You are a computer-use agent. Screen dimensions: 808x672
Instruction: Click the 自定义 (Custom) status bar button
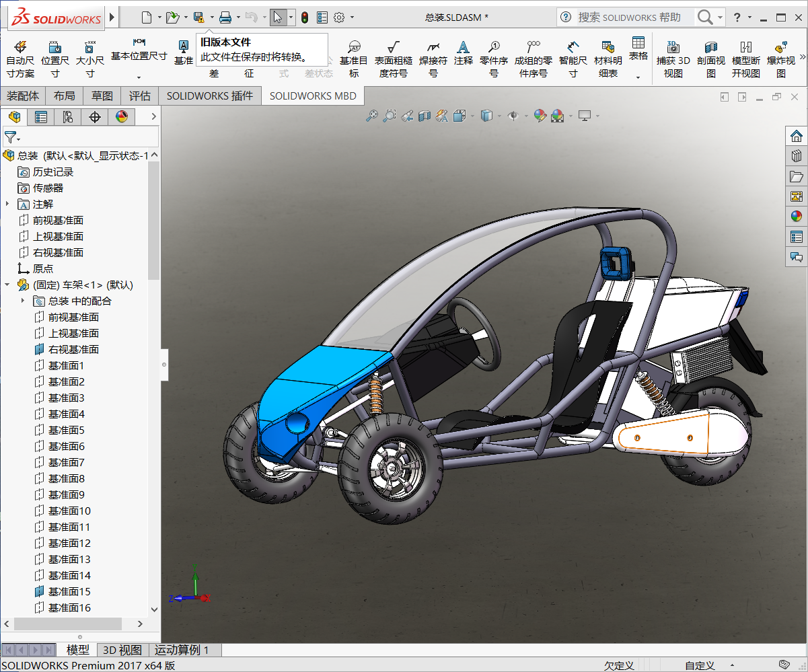tap(700, 665)
